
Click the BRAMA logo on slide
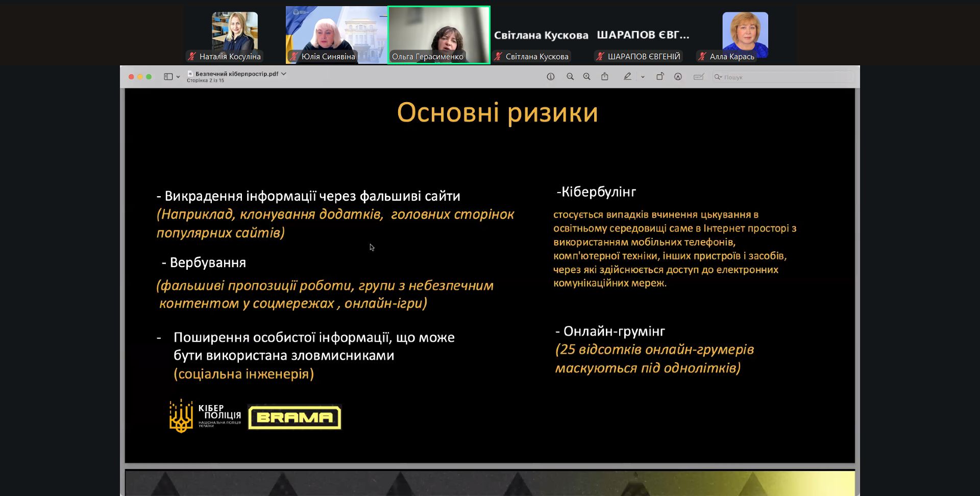pos(295,417)
